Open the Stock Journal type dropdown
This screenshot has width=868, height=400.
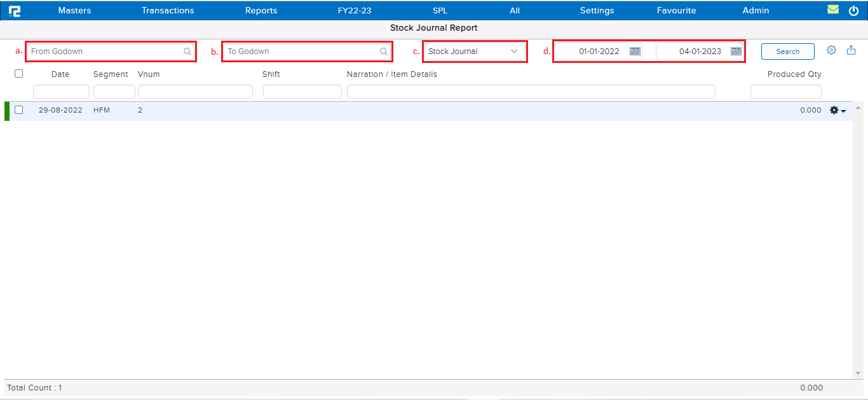(x=514, y=51)
